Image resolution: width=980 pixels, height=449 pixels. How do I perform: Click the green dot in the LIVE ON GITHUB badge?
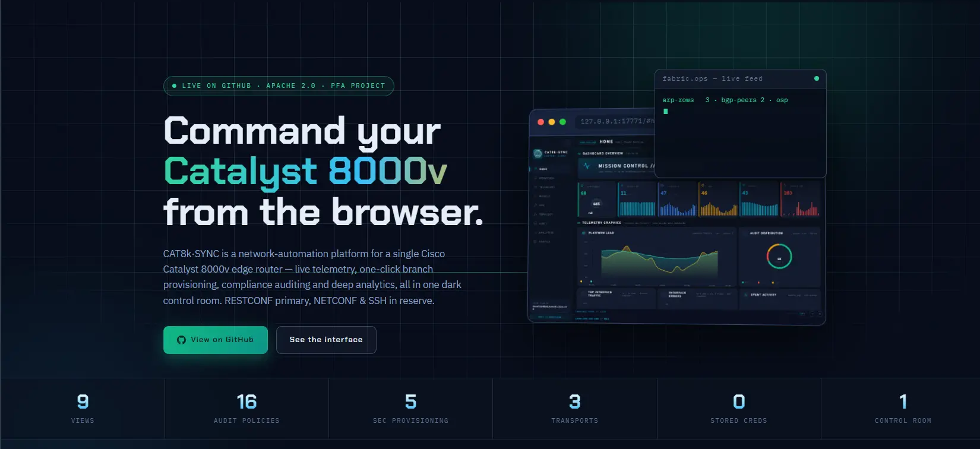174,86
